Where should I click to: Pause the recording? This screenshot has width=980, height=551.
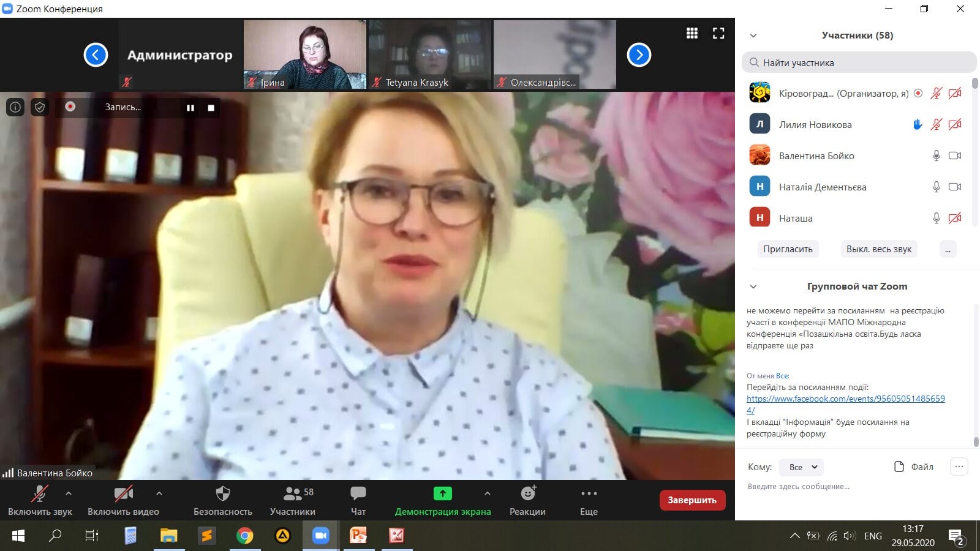190,108
